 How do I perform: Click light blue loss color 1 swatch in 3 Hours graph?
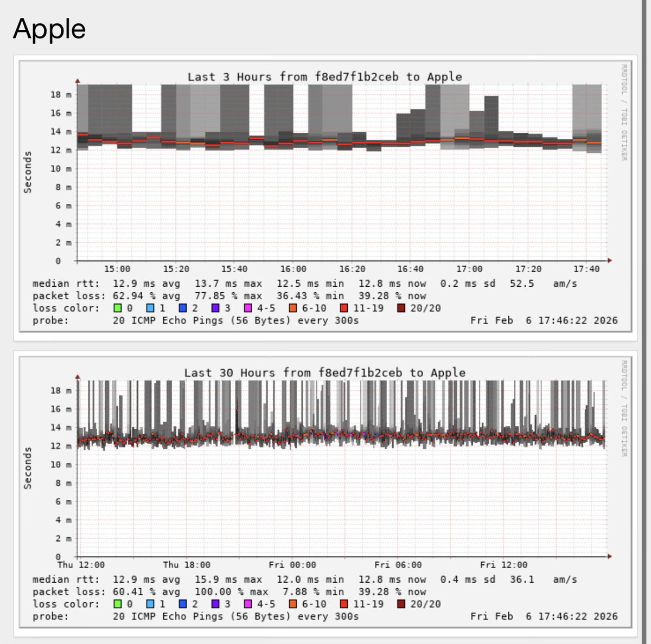150,308
